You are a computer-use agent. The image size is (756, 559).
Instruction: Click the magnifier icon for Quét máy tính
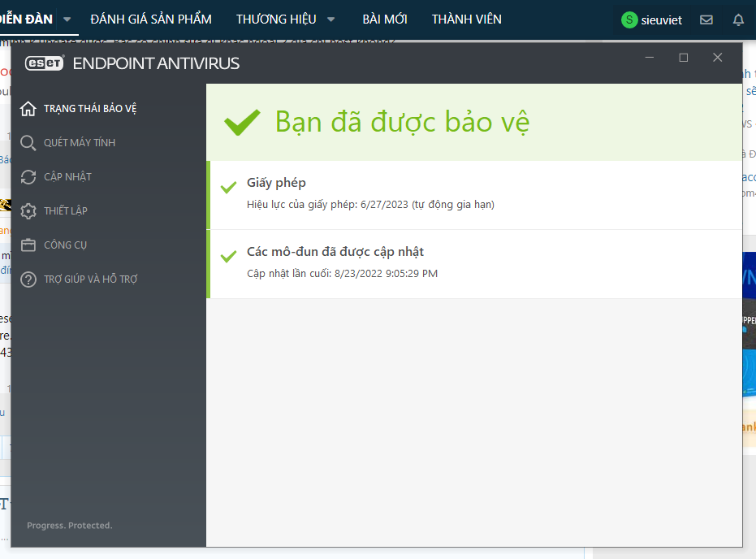point(28,143)
